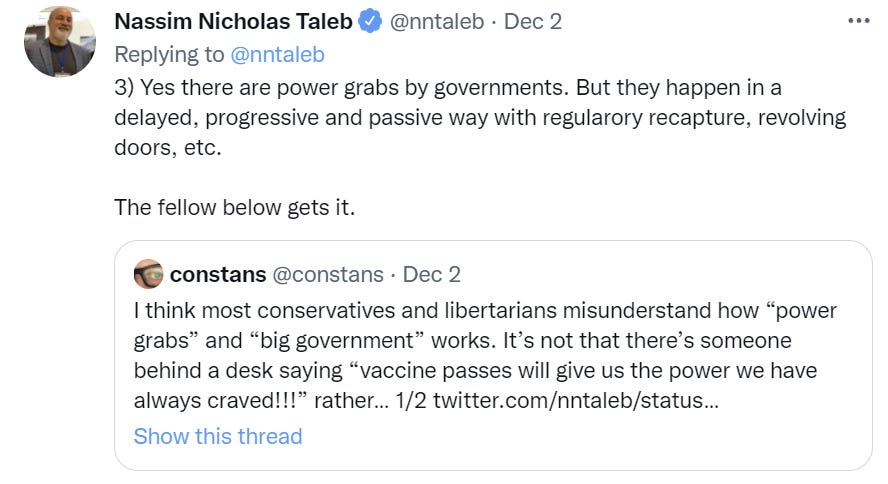
Task: Click the constans avatar in the quoted tweet
Action: [148, 274]
